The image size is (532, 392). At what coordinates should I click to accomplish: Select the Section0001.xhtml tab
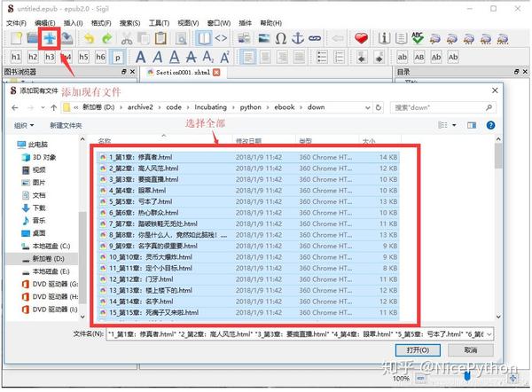183,73
